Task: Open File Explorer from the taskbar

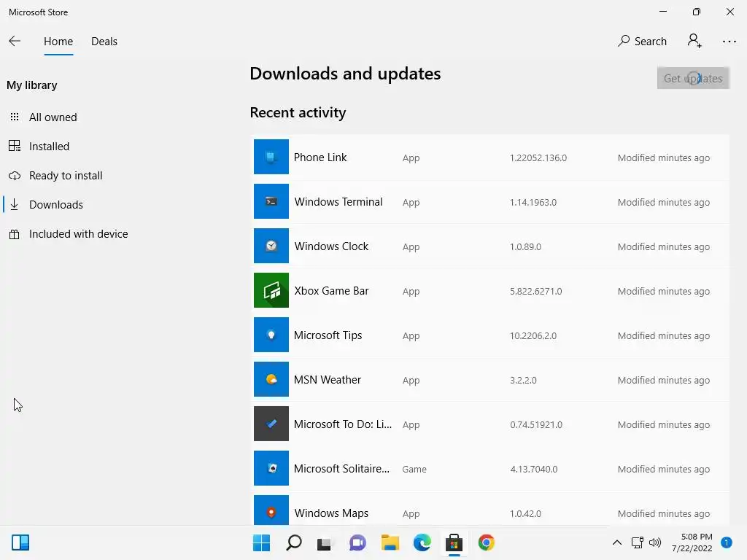Action: (390, 542)
